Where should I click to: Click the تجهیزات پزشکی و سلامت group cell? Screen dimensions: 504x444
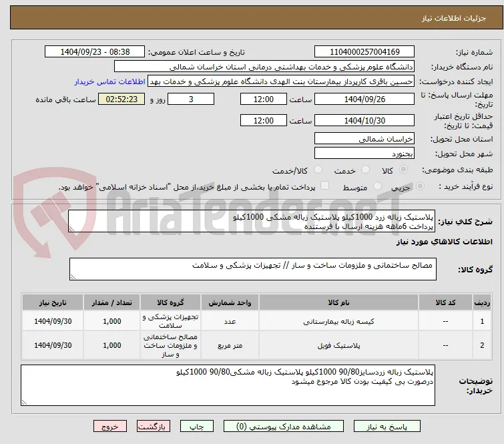pos(170,321)
